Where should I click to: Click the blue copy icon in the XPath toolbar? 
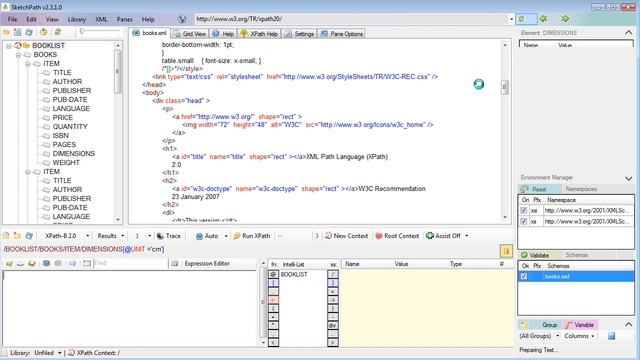(29, 236)
